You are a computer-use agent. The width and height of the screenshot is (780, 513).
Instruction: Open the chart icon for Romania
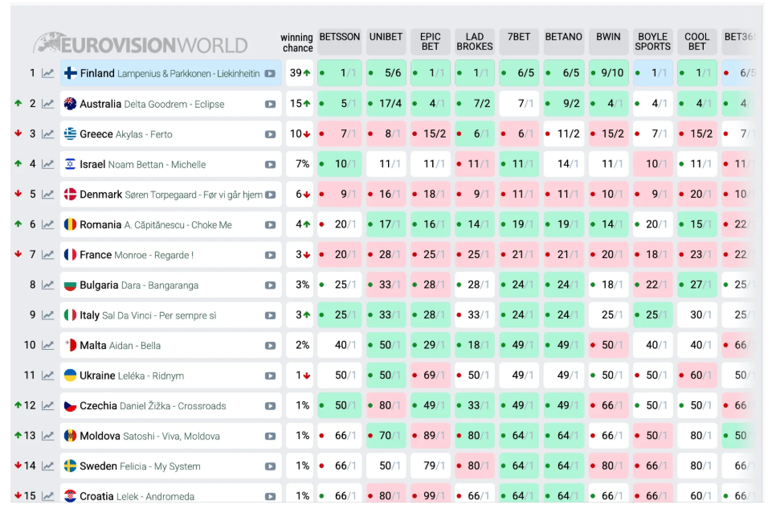48,225
